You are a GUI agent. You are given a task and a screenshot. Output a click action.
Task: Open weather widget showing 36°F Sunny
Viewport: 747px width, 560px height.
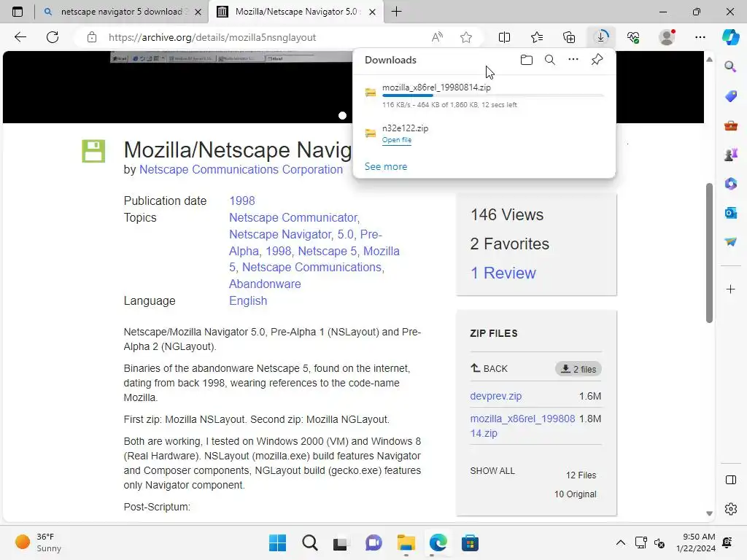coord(38,542)
